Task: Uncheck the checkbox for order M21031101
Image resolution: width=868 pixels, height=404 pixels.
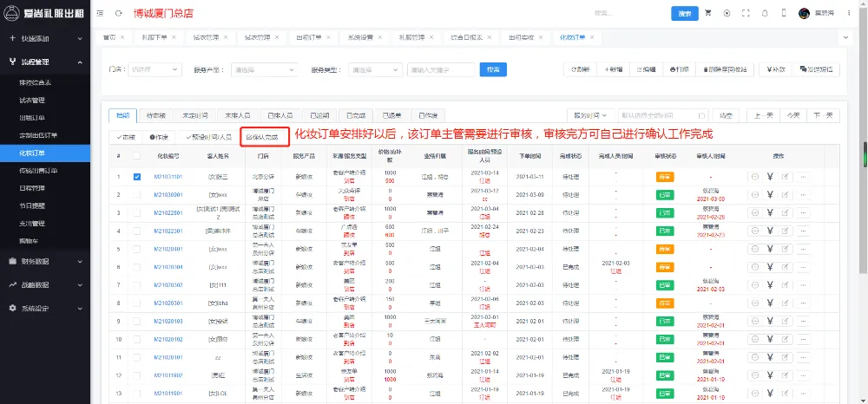Action: point(136,176)
